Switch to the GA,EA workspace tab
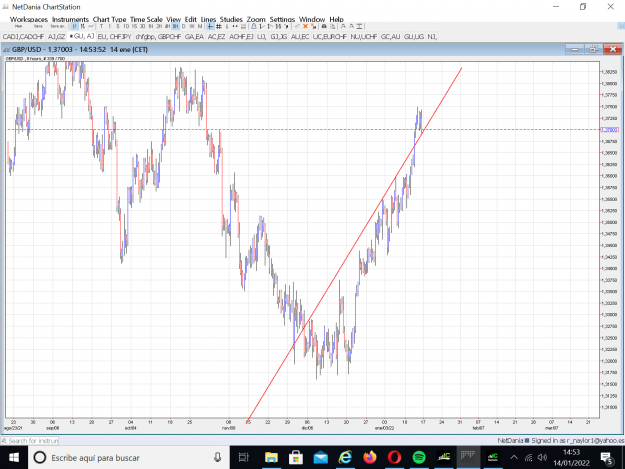 194,37
